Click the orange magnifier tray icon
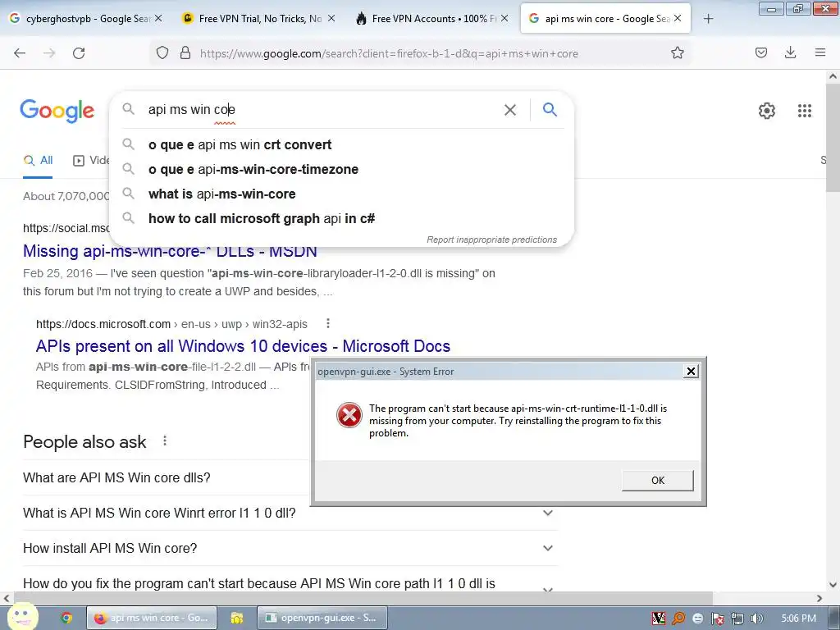 click(x=678, y=619)
